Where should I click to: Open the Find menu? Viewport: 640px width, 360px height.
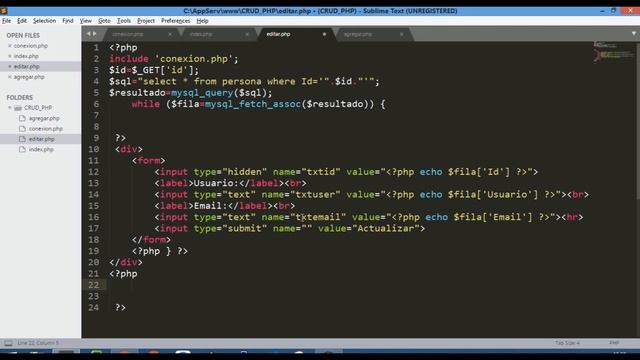click(68, 21)
